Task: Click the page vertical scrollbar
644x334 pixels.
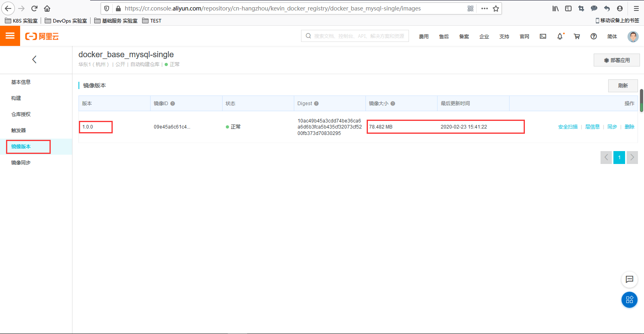Action: click(642, 101)
